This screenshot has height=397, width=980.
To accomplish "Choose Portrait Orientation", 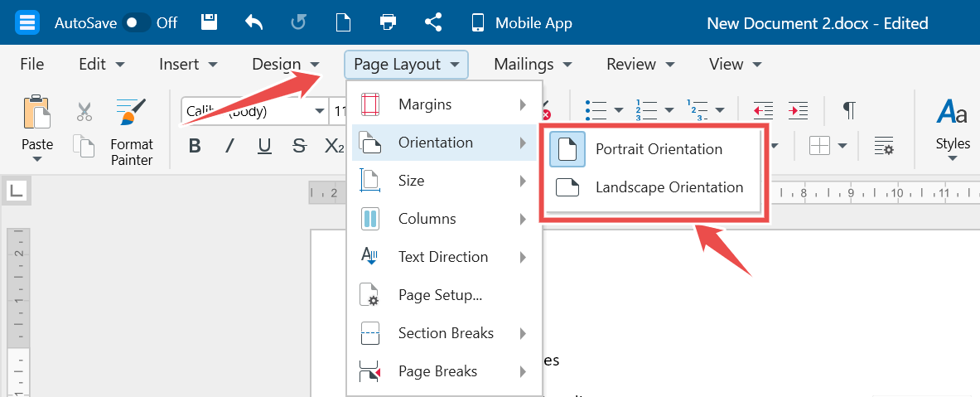I will click(x=652, y=149).
